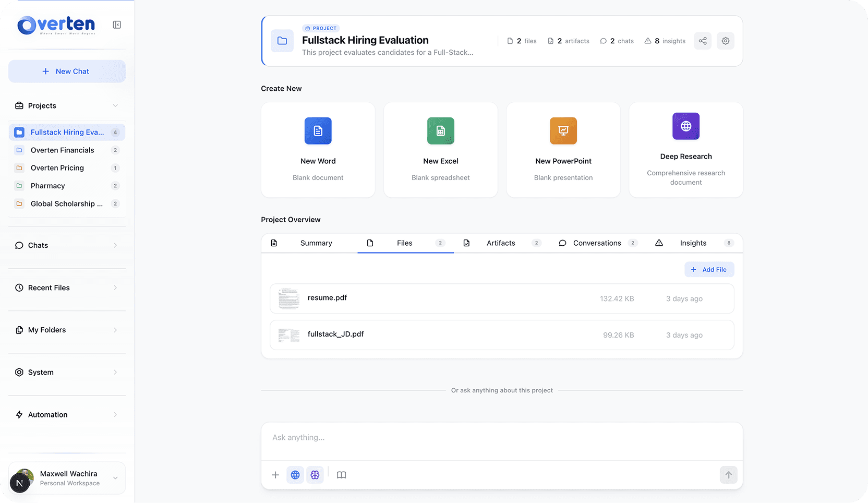Switch to the Artifacts tab

coord(500,243)
